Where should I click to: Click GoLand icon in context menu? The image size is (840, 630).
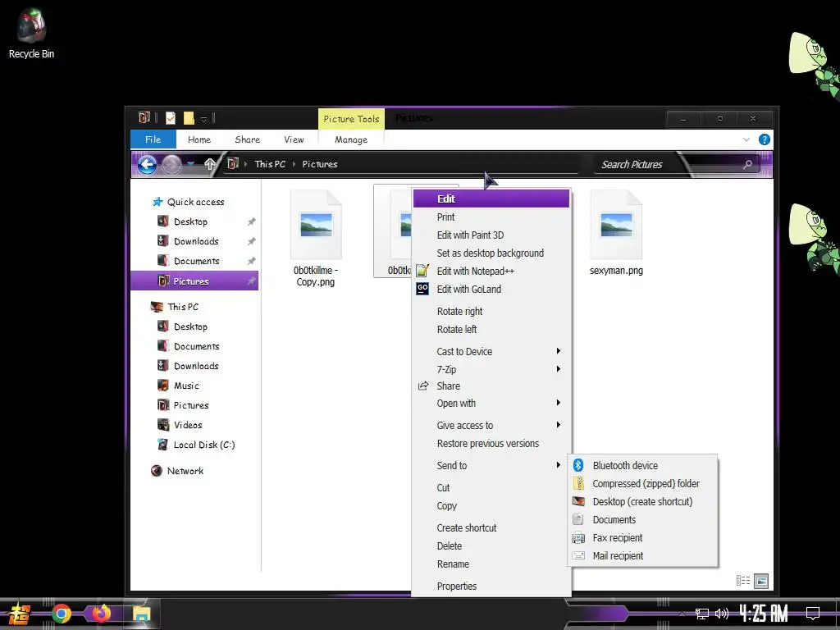(x=422, y=289)
